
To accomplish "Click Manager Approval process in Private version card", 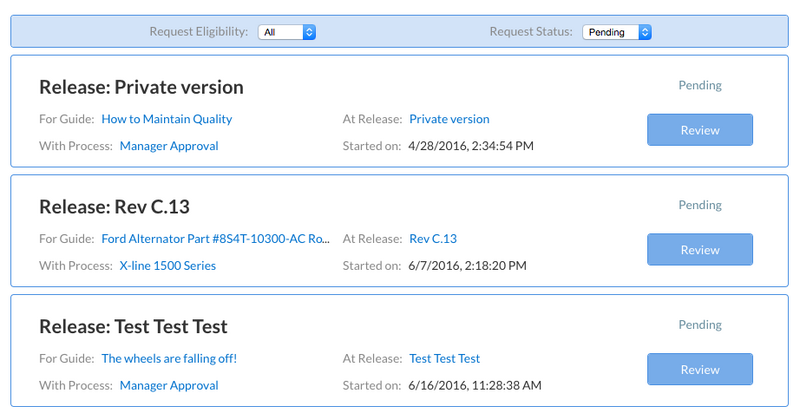I will 169,146.
